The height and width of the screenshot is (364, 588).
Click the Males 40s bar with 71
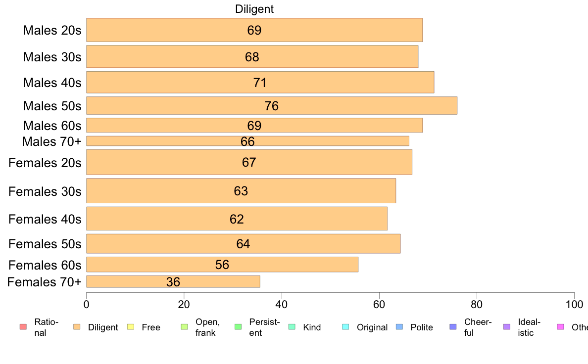(260, 83)
